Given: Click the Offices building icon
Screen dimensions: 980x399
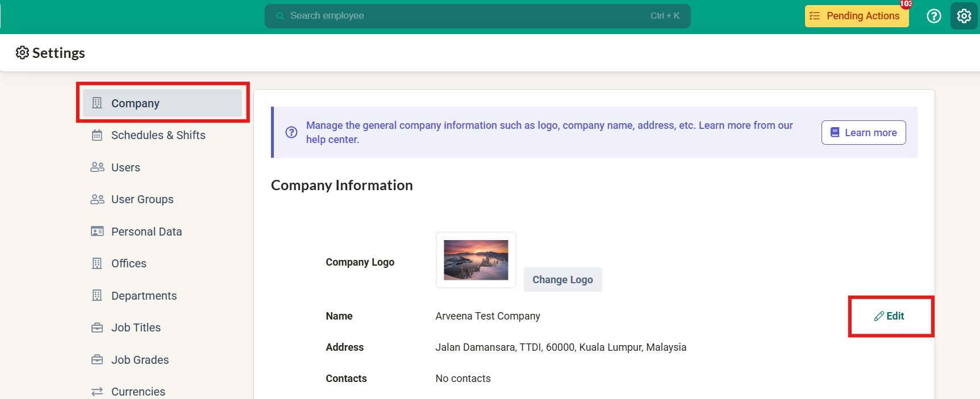Looking at the screenshot, I should point(97,263).
